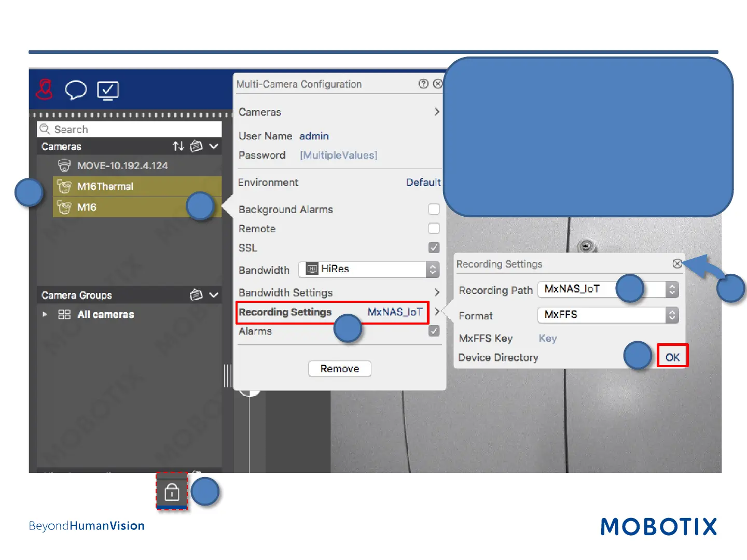Click the red user account icon
This screenshot has height=560, width=747.
(45, 89)
